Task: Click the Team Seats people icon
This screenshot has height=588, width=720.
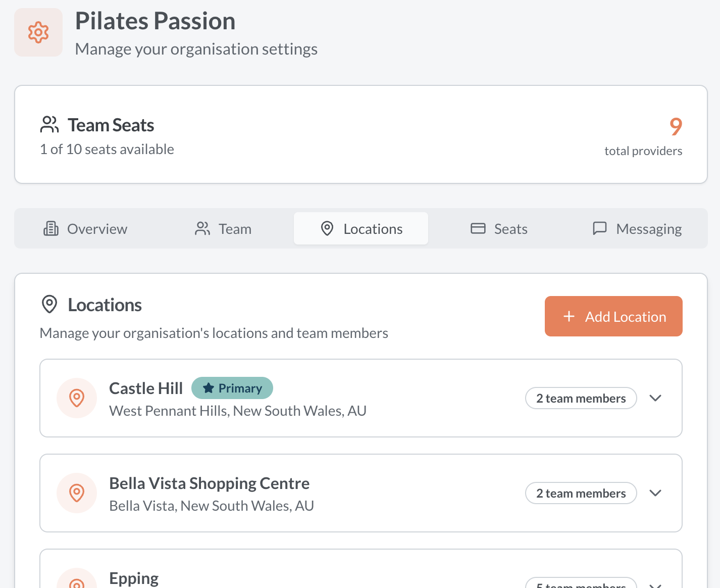Action: click(49, 125)
